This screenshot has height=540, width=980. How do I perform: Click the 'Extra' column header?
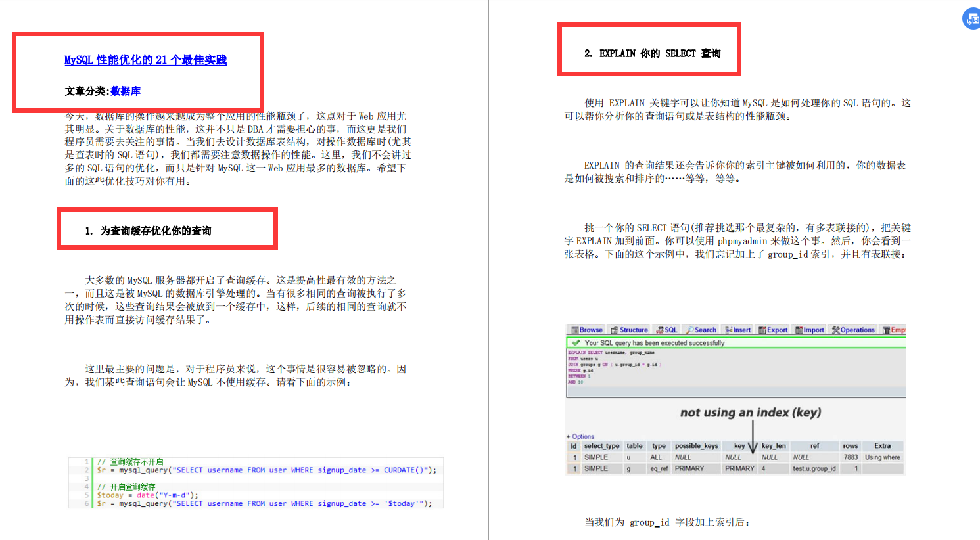tap(883, 446)
